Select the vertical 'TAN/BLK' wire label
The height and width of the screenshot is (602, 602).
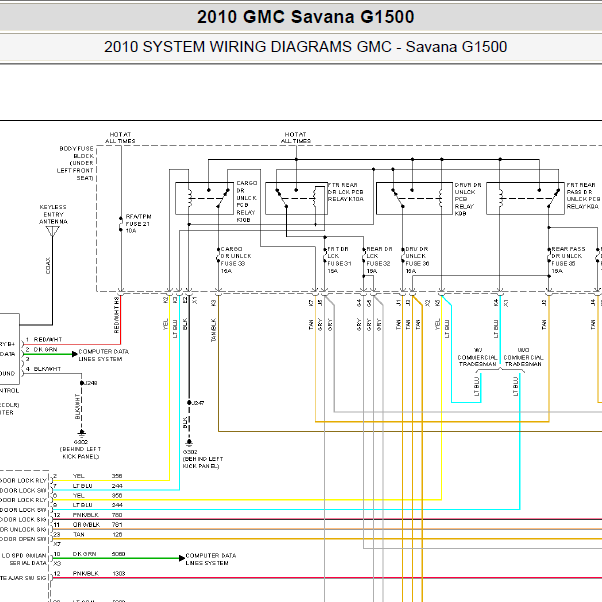(213, 329)
